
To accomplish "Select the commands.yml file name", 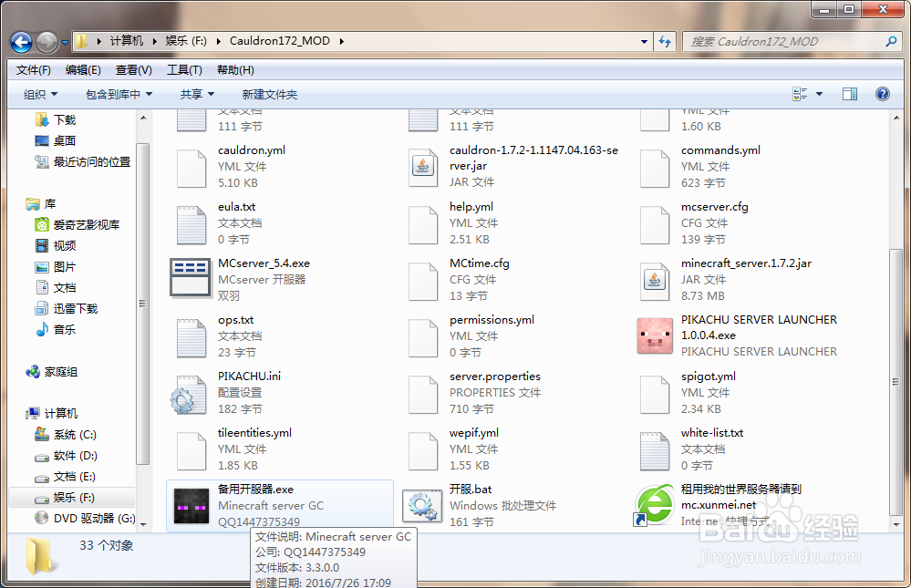I will pyautogui.click(x=720, y=150).
